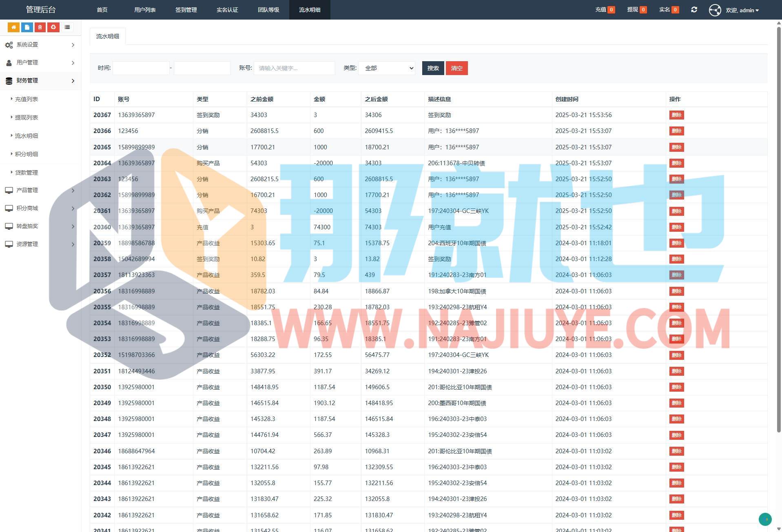Click the admin avatar icon
782x532 pixels.
coord(715,10)
